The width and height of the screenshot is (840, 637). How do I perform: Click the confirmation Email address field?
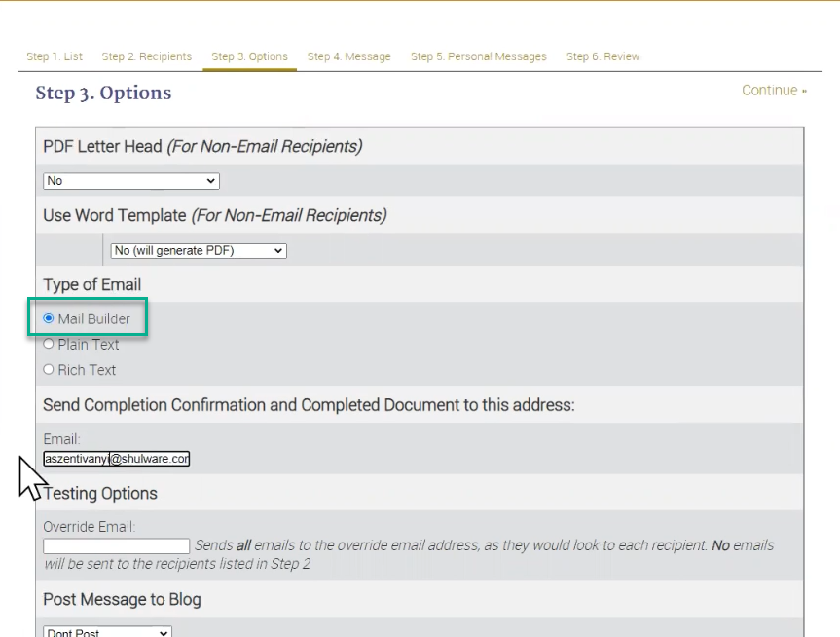click(x=116, y=459)
